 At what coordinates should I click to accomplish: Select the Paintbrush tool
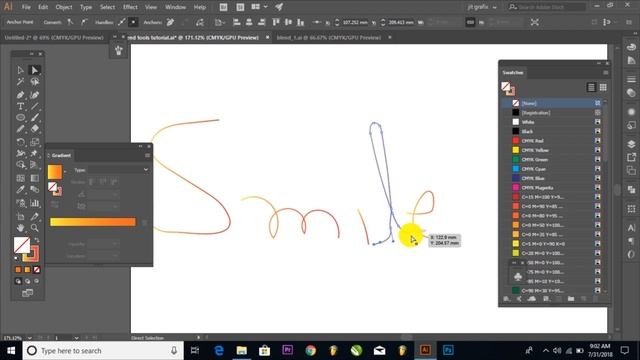tap(35, 118)
